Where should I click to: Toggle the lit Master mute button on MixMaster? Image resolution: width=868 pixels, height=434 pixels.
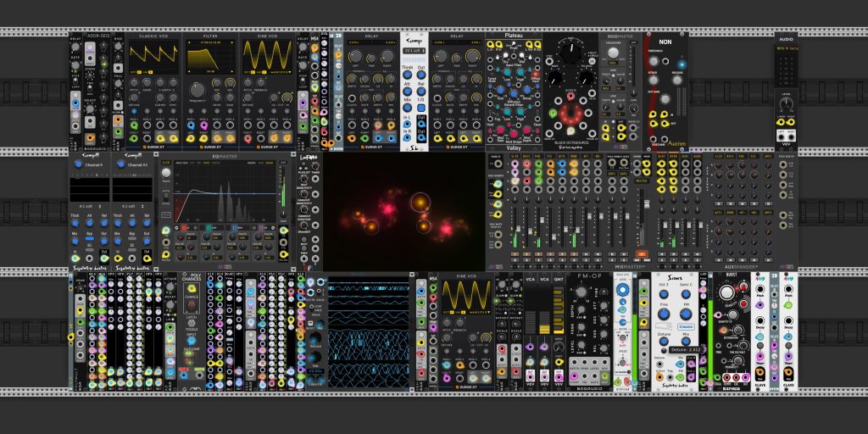(x=641, y=254)
